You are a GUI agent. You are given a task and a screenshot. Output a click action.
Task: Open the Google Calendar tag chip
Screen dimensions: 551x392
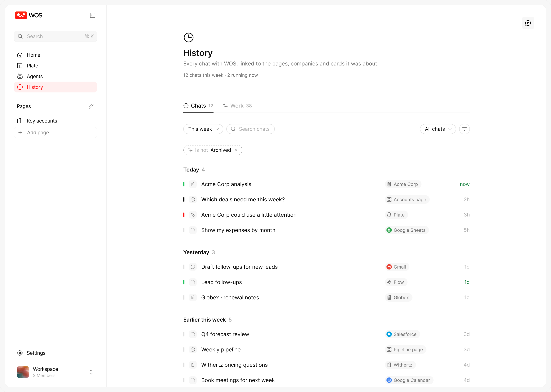pyautogui.click(x=409, y=380)
